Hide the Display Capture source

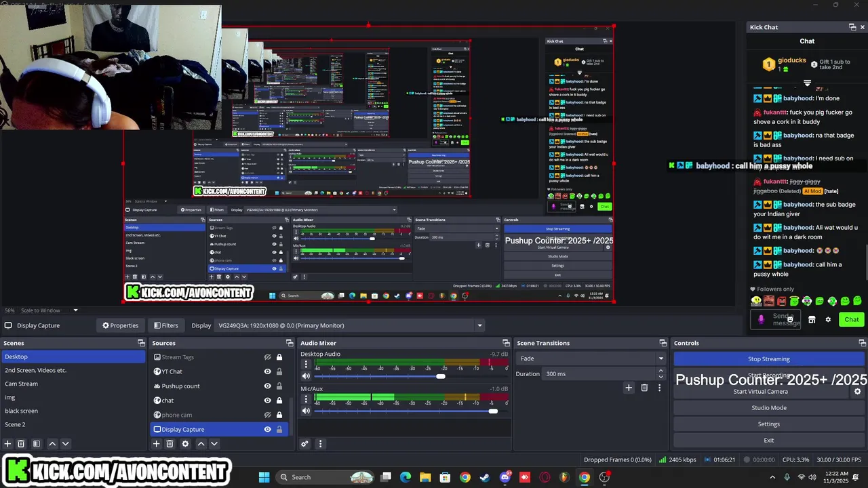click(267, 429)
